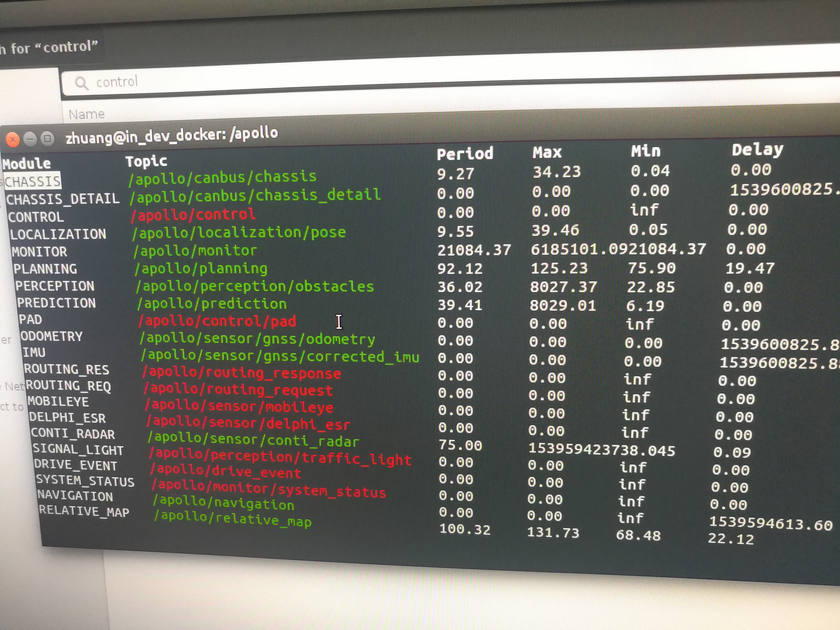Click the /apollo/monitor/system_status topic

coord(268,489)
